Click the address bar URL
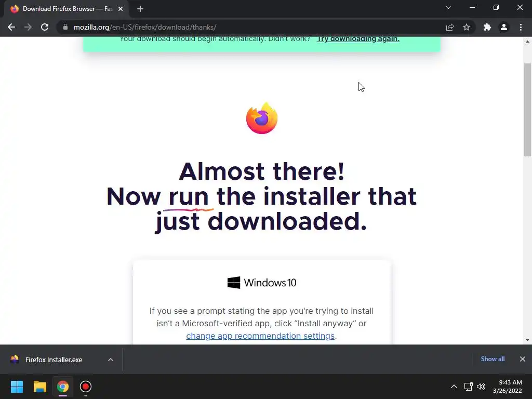532x399 pixels. click(145, 27)
